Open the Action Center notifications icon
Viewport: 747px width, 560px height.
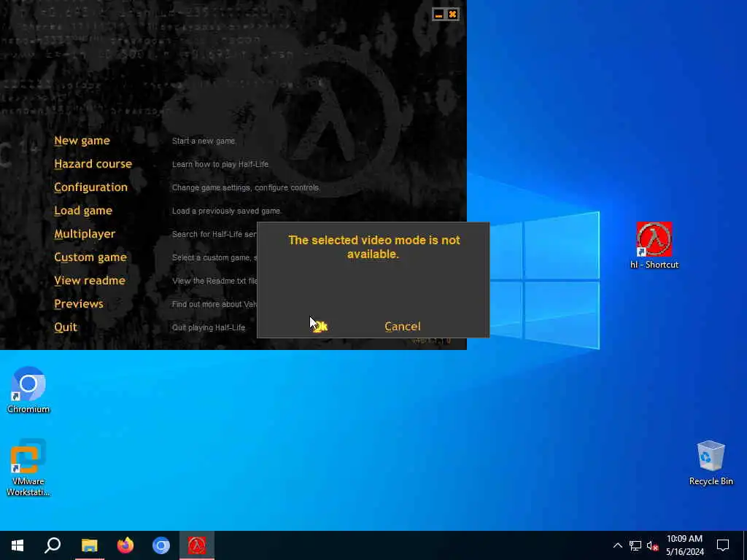[723, 545]
